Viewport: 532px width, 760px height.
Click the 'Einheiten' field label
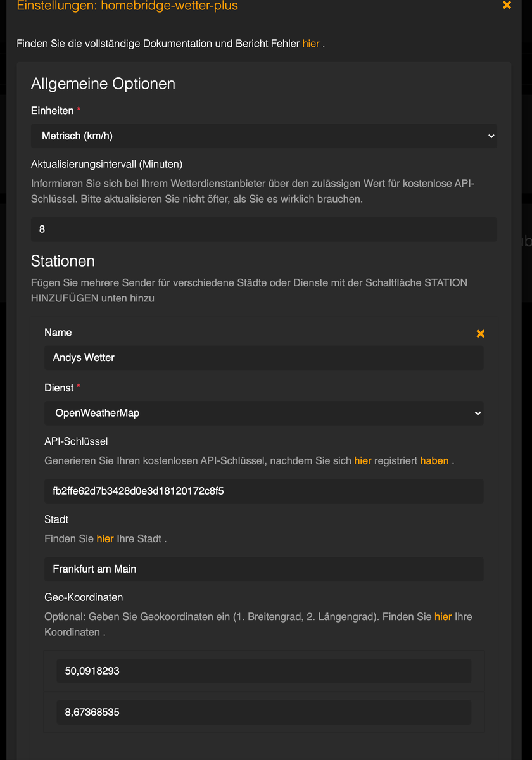pyautogui.click(x=53, y=111)
